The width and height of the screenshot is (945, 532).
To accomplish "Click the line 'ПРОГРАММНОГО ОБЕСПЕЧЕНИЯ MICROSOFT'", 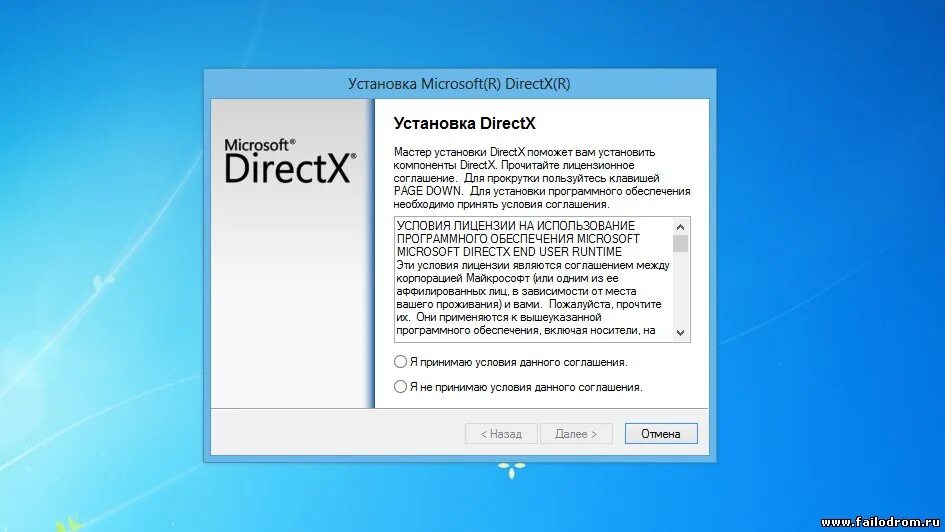I will [518, 239].
